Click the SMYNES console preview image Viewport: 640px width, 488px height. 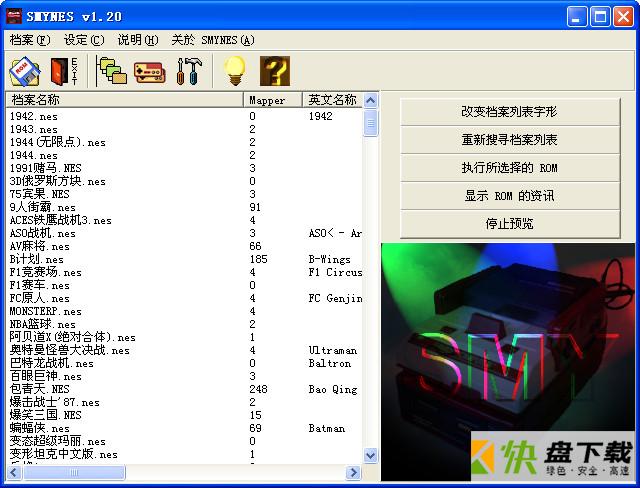[508, 362]
